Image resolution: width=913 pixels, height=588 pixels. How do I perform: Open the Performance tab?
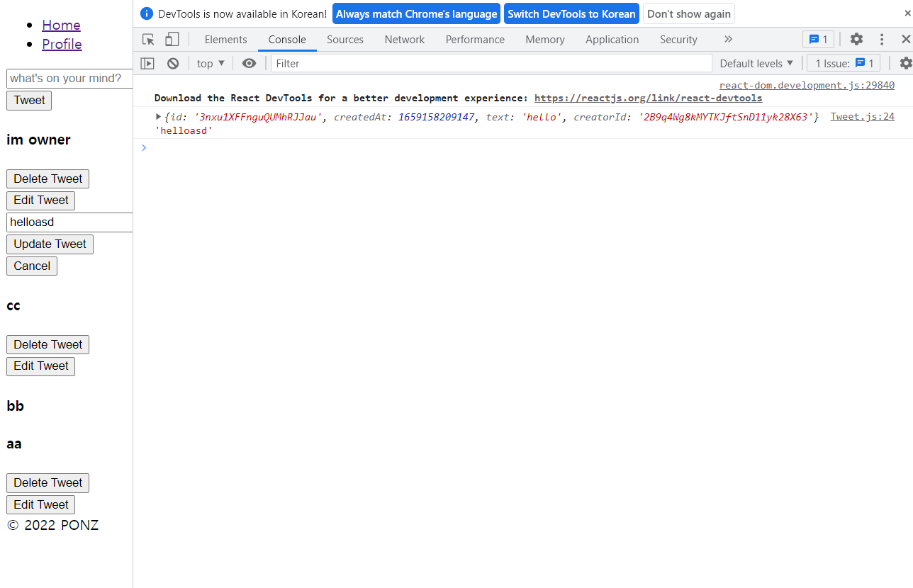click(475, 40)
